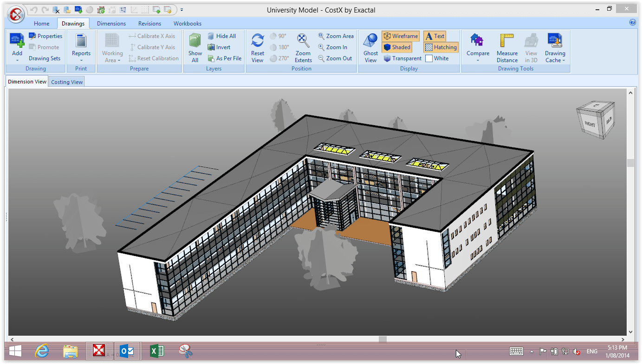
Task: Click the red grid add icon in quick access toolbar
Action: point(101,10)
